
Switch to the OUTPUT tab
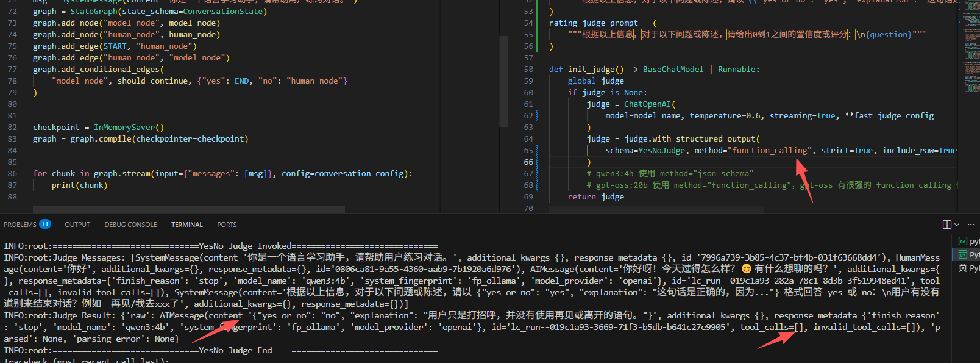pyautogui.click(x=77, y=225)
